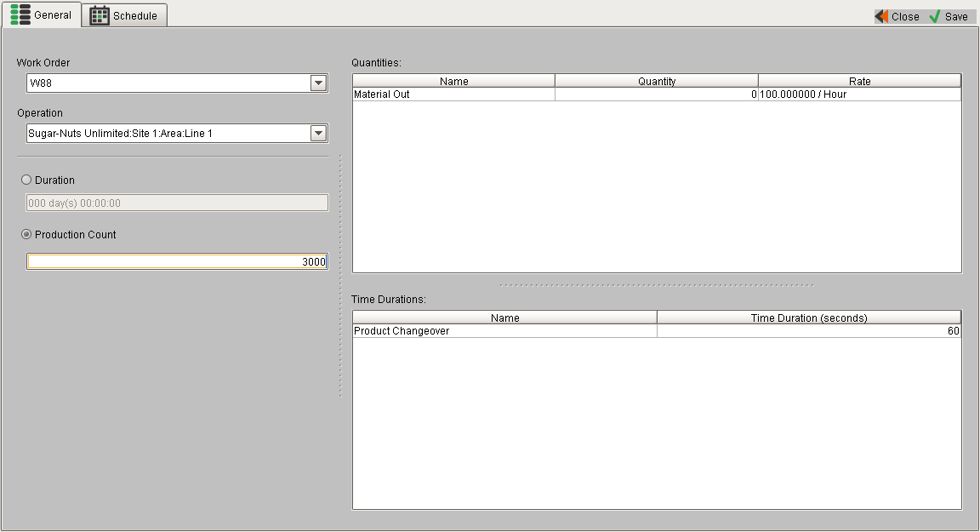Click the Schedule calendar icon
This screenshot has height=532, width=980.
pos(100,15)
